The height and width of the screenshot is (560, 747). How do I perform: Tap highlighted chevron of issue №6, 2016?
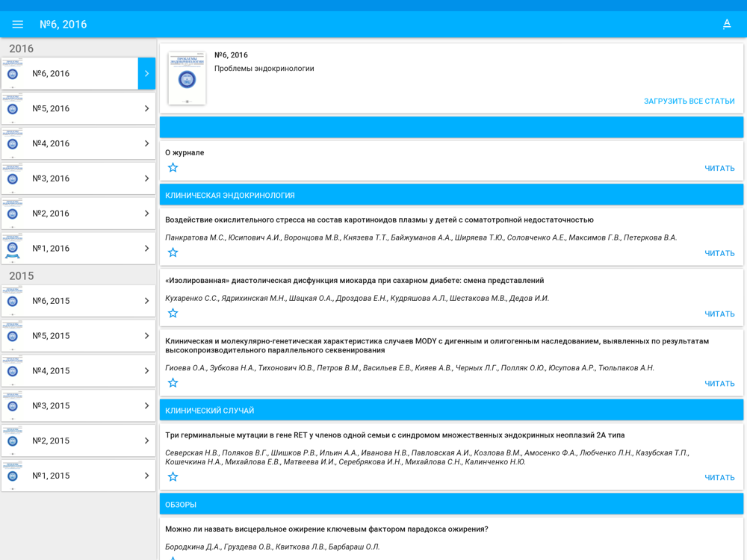[x=146, y=73]
